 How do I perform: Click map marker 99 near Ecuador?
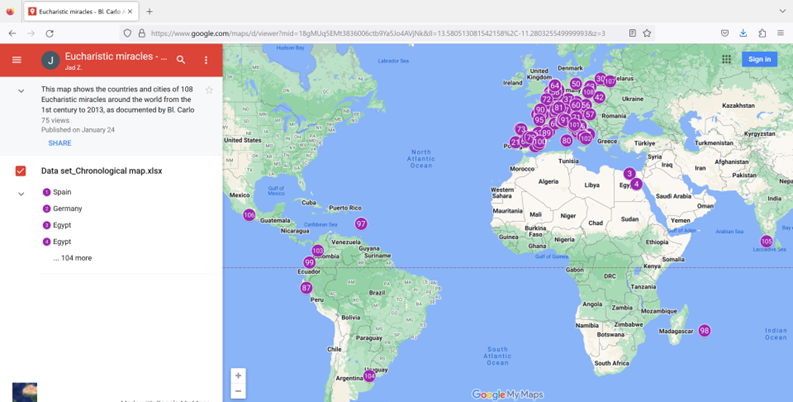coord(310,262)
